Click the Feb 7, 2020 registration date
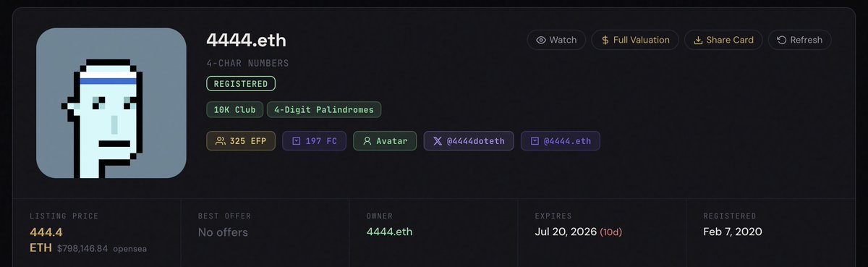 [732, 232]
